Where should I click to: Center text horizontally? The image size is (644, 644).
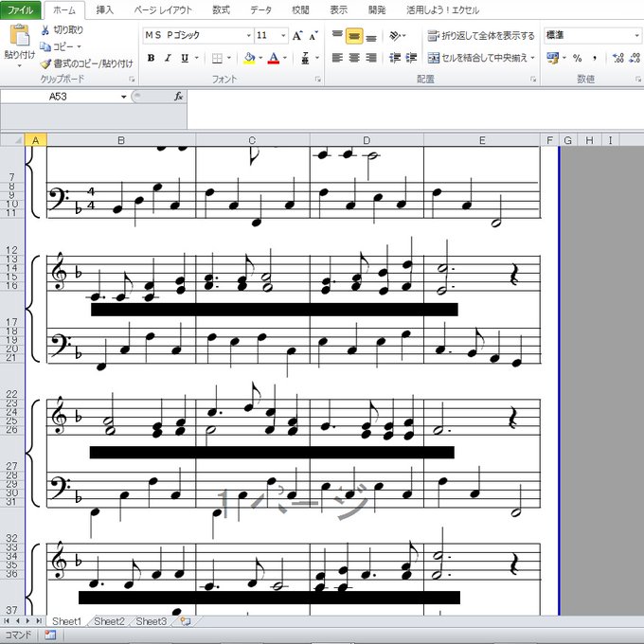click(354, 58)
